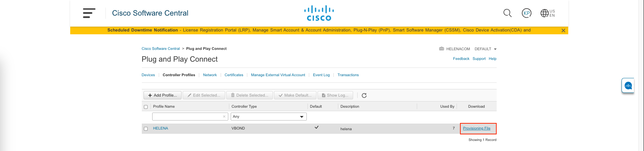Click the Cisco logo
Screen dimensions: 644x151
coord(319,14)
